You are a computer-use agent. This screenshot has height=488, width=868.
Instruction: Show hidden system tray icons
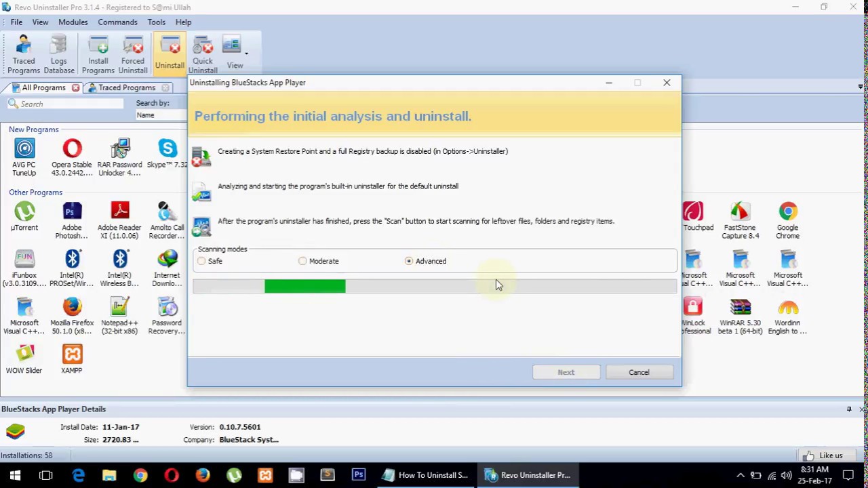coord(741,475)
